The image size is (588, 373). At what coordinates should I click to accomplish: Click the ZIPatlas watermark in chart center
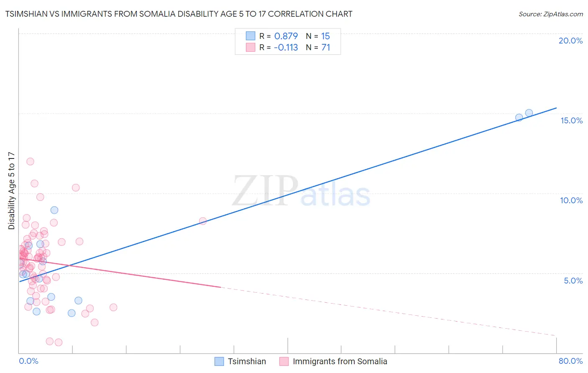pos(301,191)
